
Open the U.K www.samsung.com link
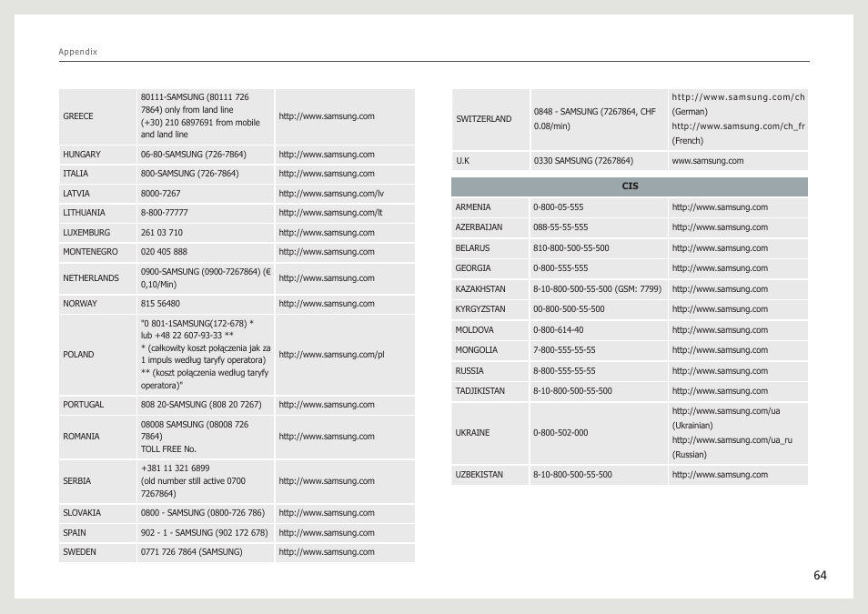(708, 161)
